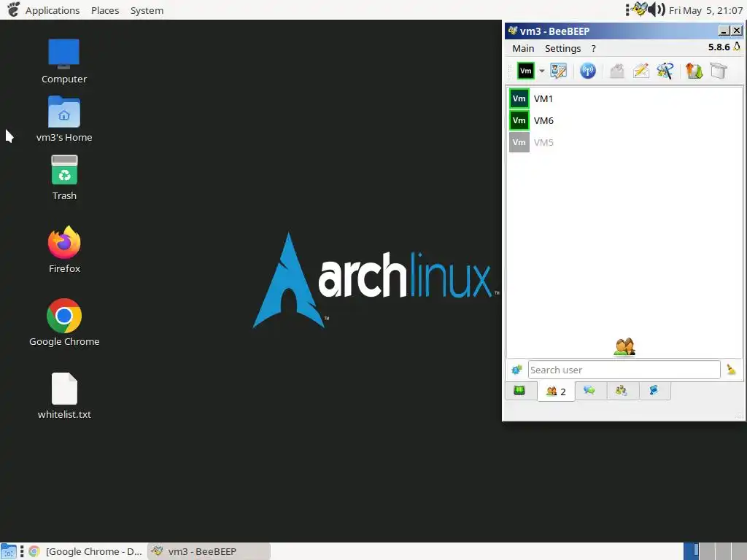
Task: Open the ? help menu in BeeBEEP
Action: (593, 49)
